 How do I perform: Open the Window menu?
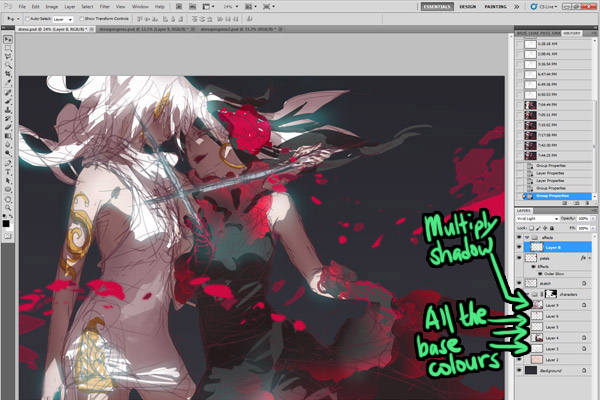coord(140,7)
